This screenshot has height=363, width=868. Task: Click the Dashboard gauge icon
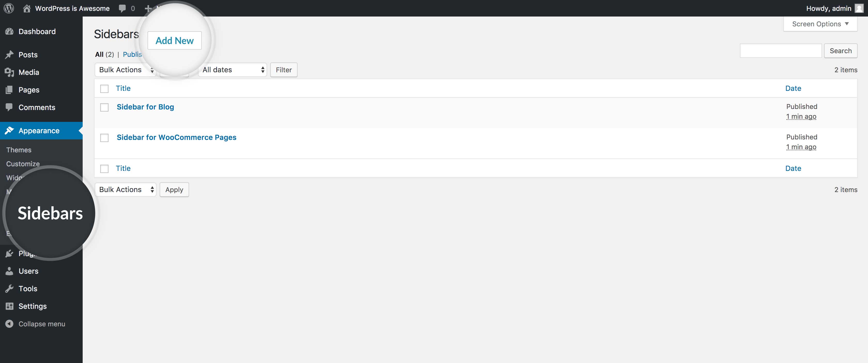[10, 31]
